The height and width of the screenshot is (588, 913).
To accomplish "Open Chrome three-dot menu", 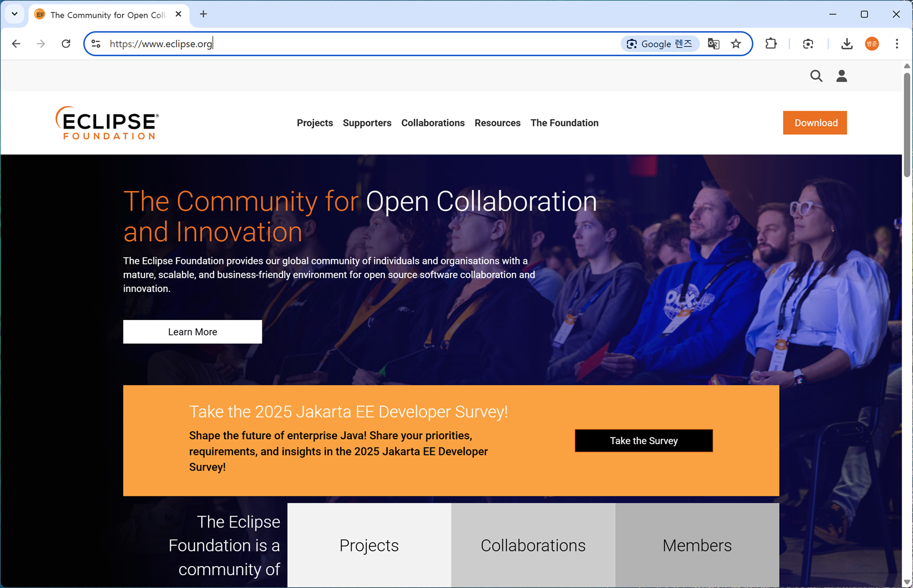I will pyautogui.click(x=897, y=44).
